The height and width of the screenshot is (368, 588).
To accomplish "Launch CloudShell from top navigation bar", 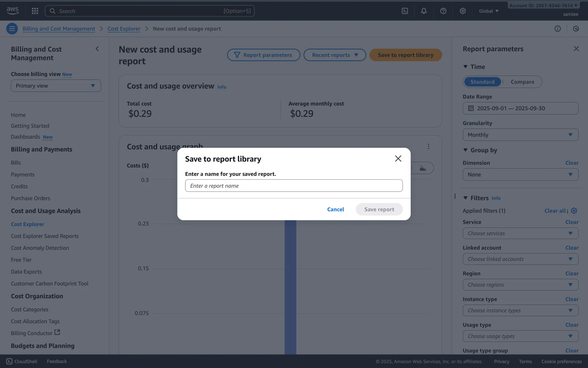I will (405, 11).
